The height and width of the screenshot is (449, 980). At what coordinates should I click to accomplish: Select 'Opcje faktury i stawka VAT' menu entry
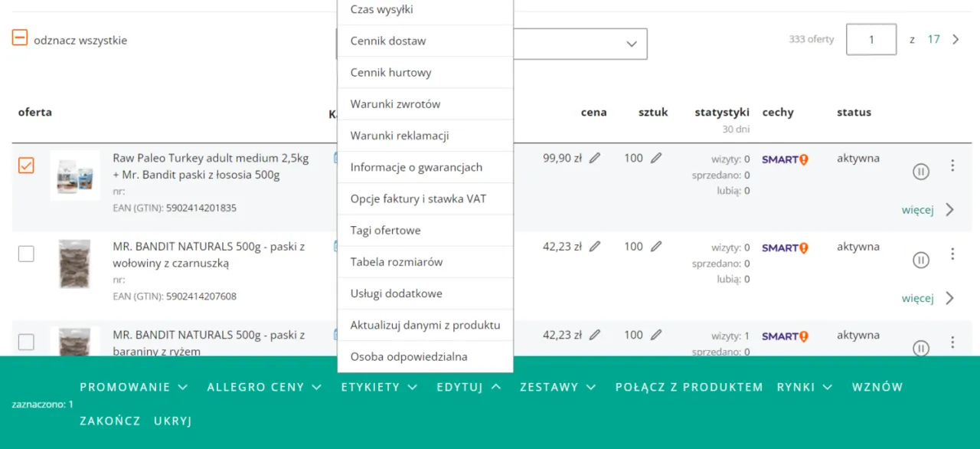pos(418,198)
